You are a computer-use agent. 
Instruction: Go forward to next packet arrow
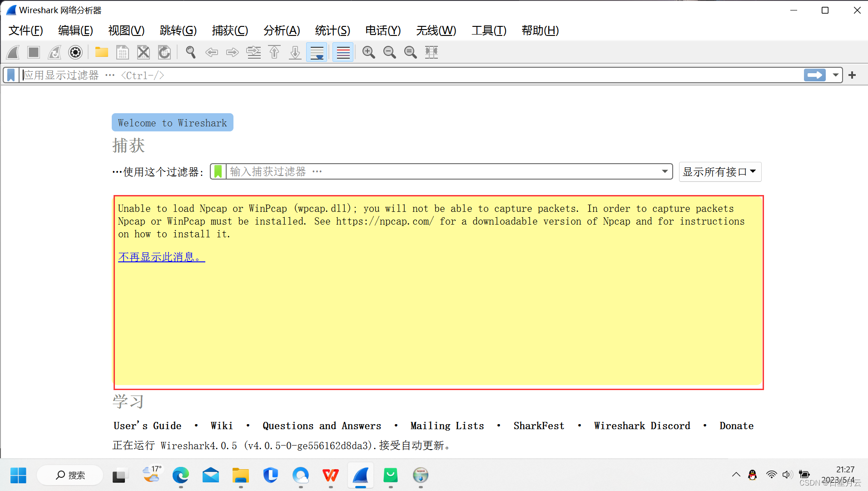point(233,52)
